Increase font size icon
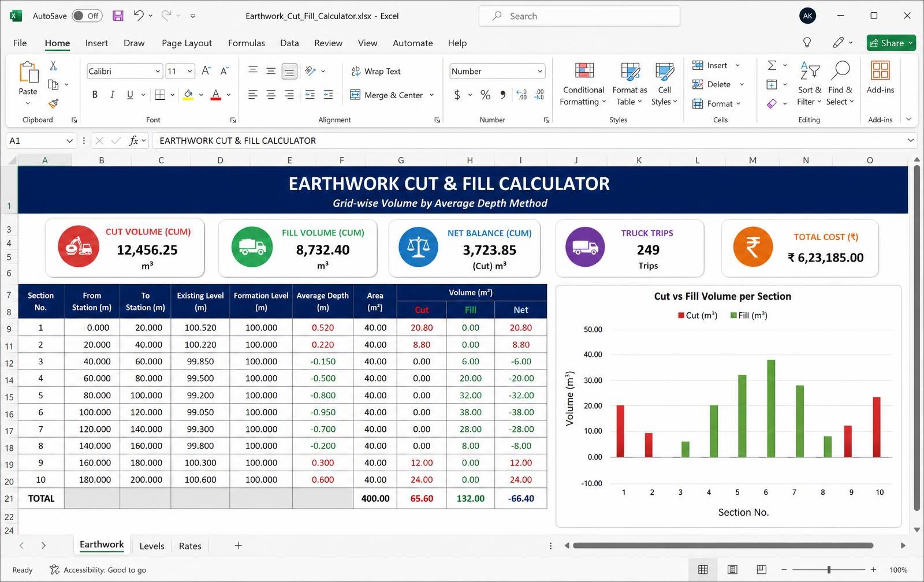Image resolution: width=924 pixels, height=582 pixels. coord(206,71)
